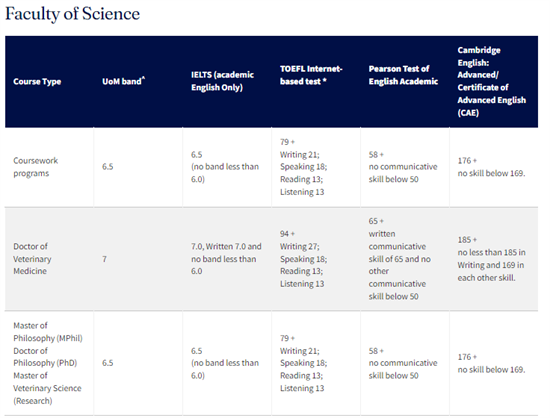Select research row 176 + Cambridge cell
The width and height of the screenshot is (550, 418).
click(x=491, y=363)
